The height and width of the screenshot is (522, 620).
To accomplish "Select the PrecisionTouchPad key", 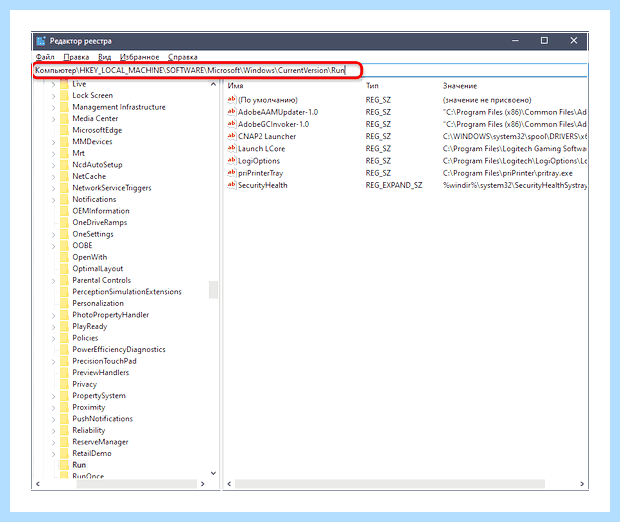I will click(104, 361).
